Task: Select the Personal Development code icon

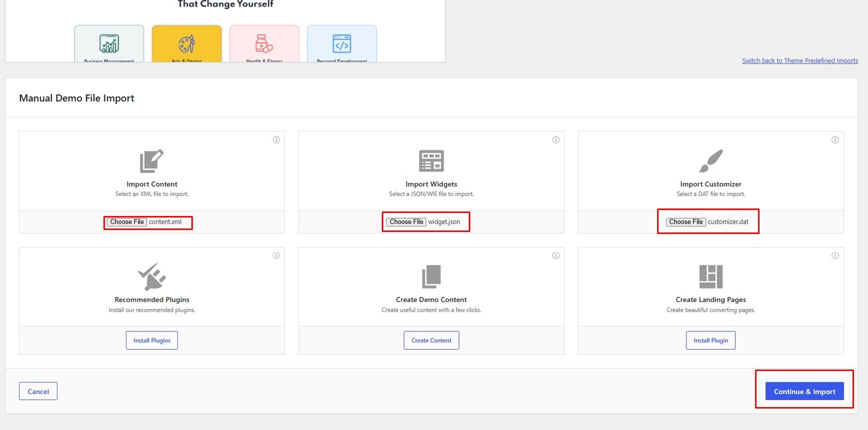Action: pyautogui.click(x=342, y=43)
